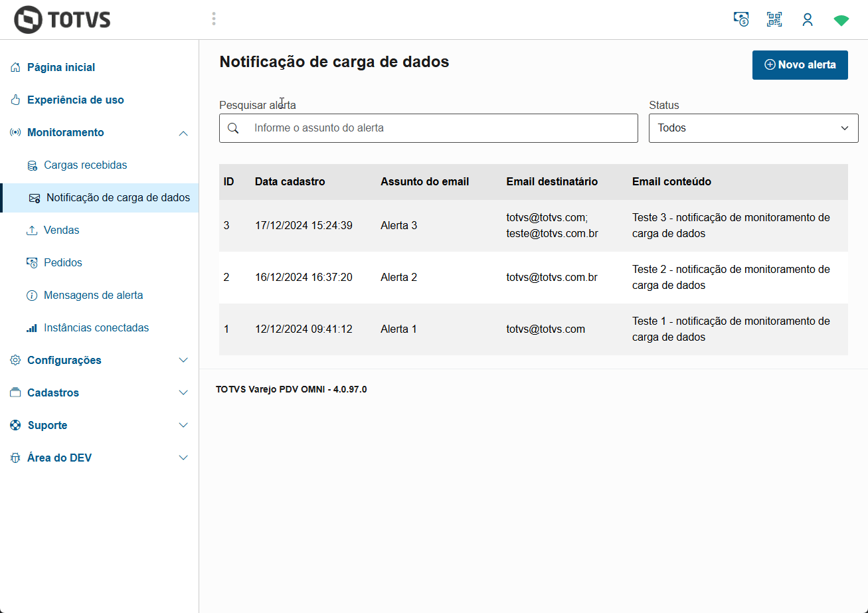Select the Alerta 2 table row
This screenshot has width=868, height=613.
465,277
